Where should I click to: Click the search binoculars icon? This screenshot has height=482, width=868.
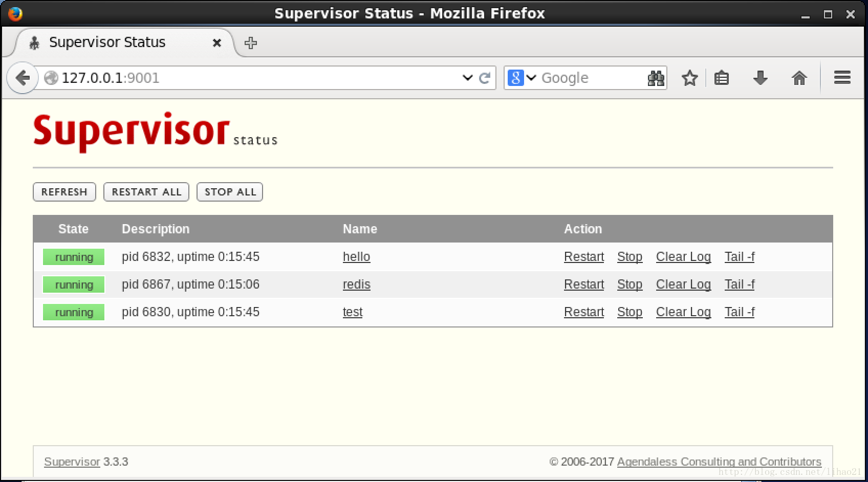[x=656, y=78]
